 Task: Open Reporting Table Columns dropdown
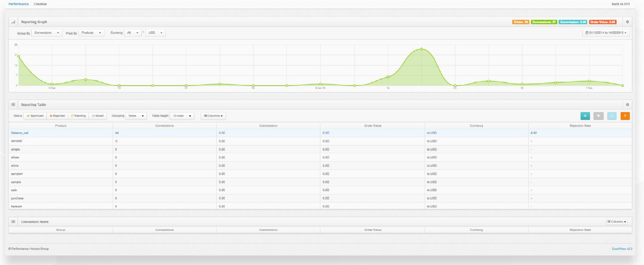[213, 116]
